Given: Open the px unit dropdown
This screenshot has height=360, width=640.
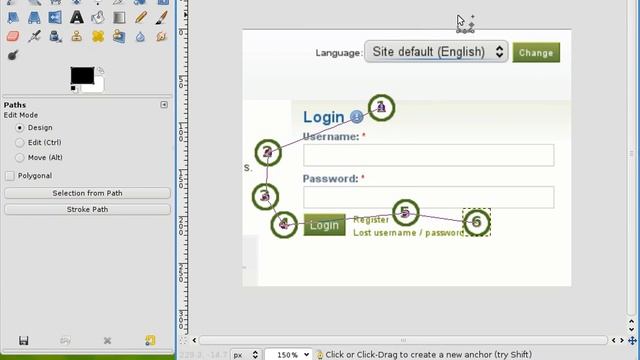Looking at the screenshot, I should pos(245,355).
